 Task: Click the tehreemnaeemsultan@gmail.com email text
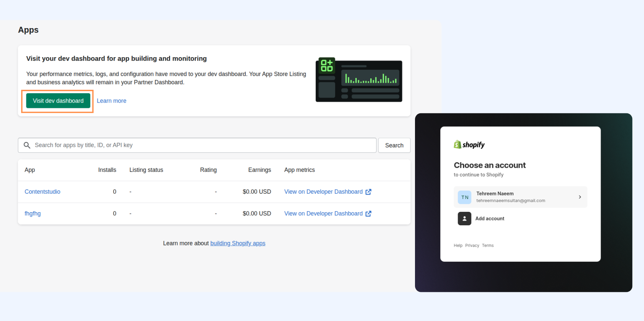(511, 201)
